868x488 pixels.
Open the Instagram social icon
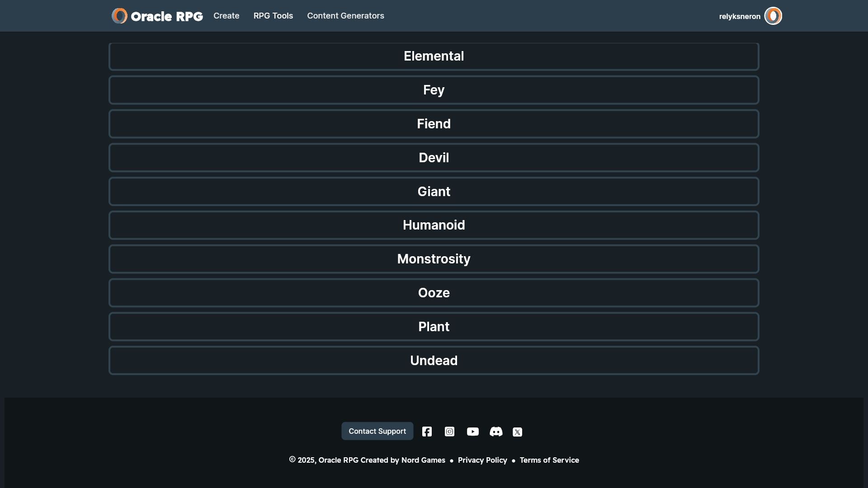449,432
